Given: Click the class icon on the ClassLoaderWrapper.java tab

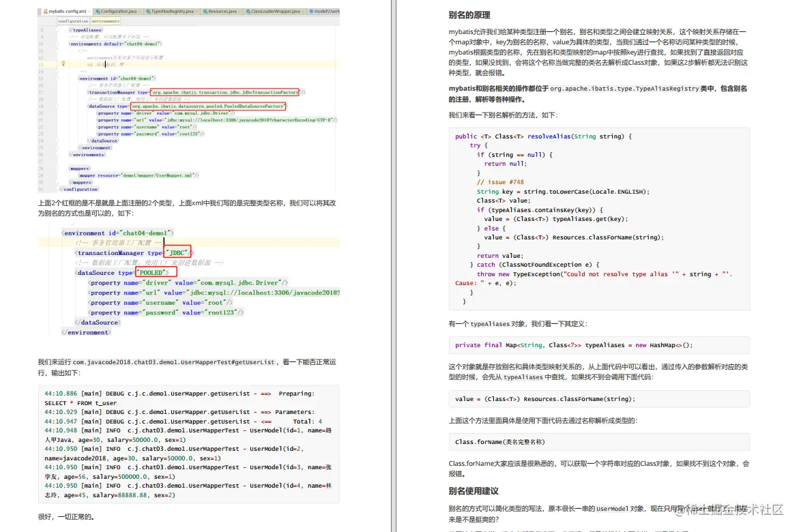Looking at the screenshot, I should [248, 12].
